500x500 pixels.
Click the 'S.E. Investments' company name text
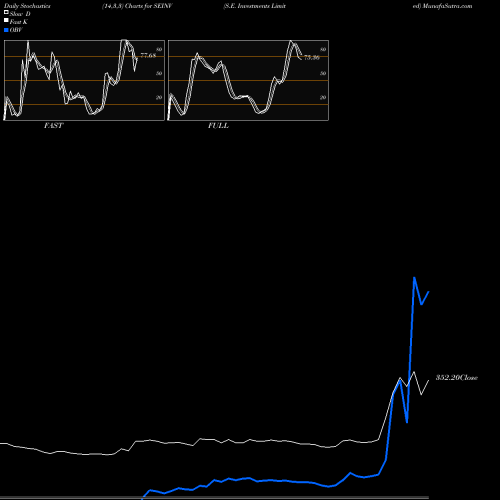[x=247, y=6]
